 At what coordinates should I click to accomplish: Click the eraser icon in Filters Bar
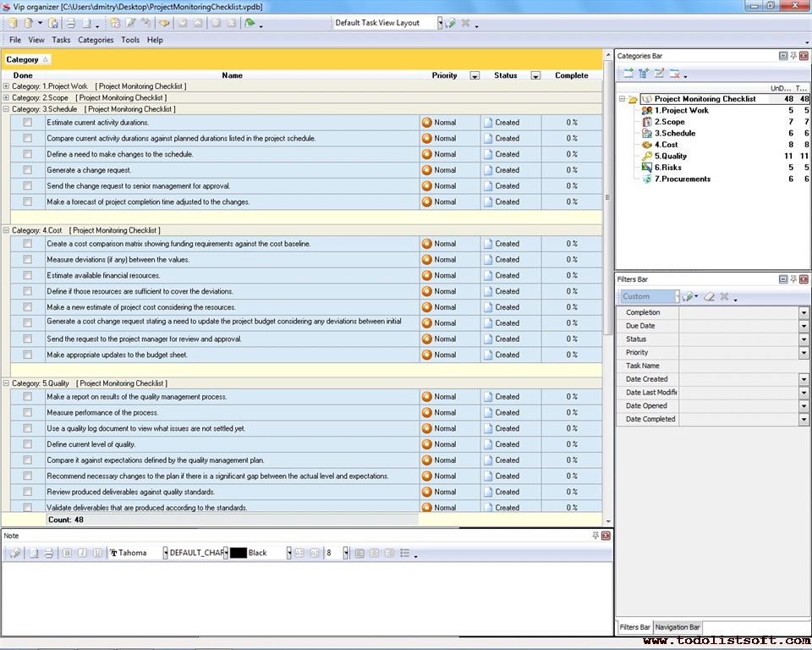coord(710,297)
